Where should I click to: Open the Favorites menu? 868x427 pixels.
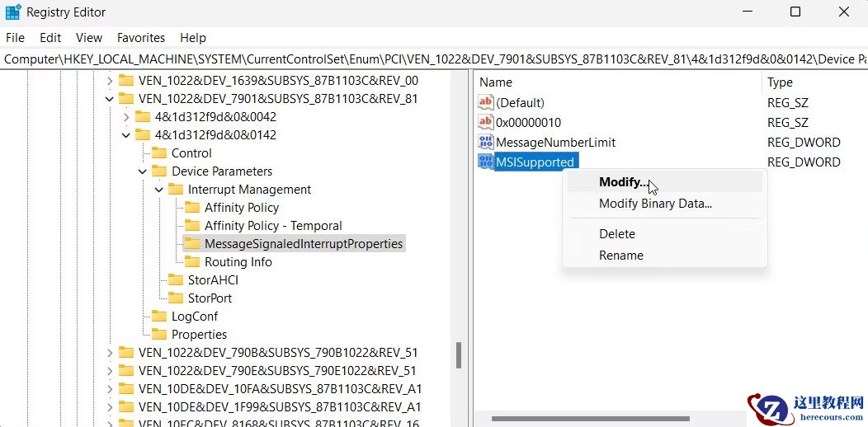tap(141, 38)
